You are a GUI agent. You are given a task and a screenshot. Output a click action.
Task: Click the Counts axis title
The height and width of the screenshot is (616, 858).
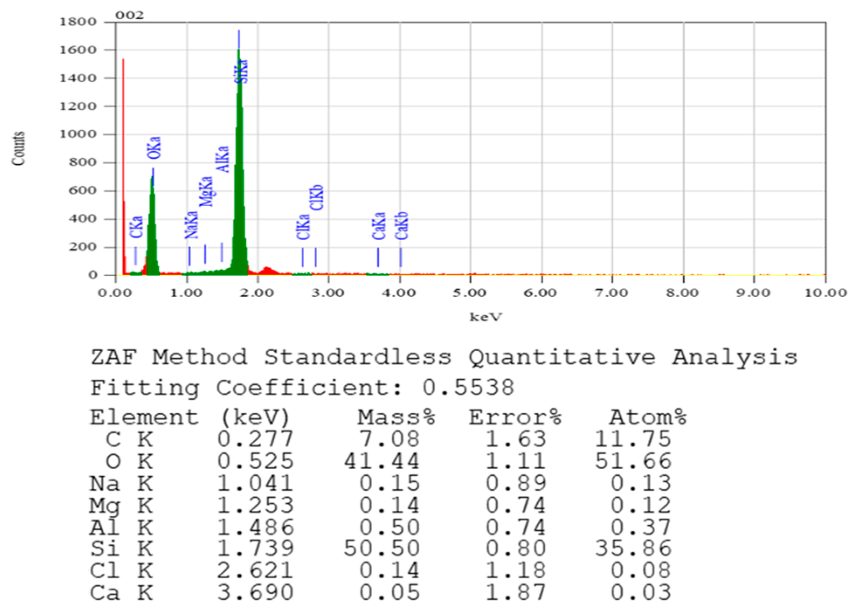[18, 149]
